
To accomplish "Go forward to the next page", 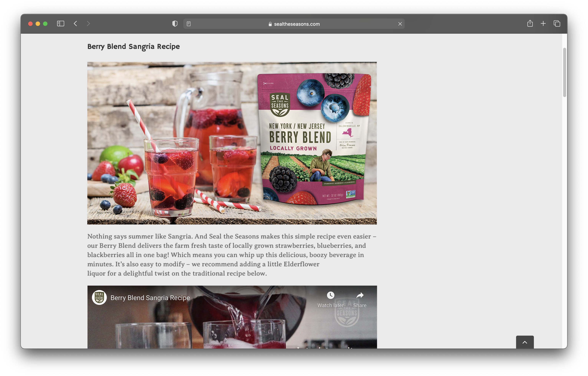I will coord(88,24).
